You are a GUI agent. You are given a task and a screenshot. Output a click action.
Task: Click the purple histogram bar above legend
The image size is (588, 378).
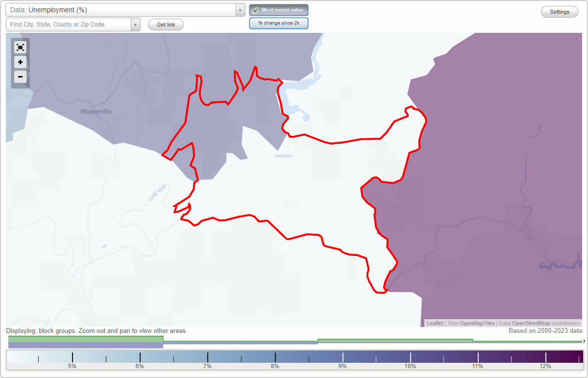point(86,345)
